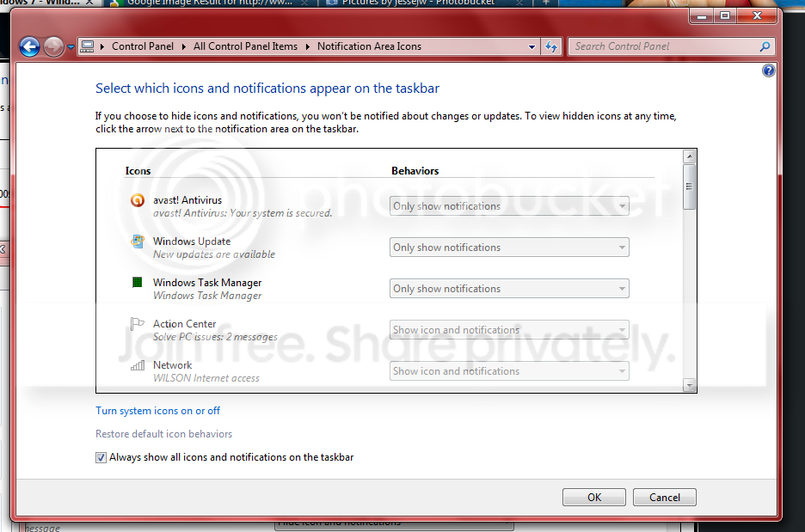The width and height of the screenshot is (805, 532).
Task: Click the Action Center flag icon
Action: point(137,324)
